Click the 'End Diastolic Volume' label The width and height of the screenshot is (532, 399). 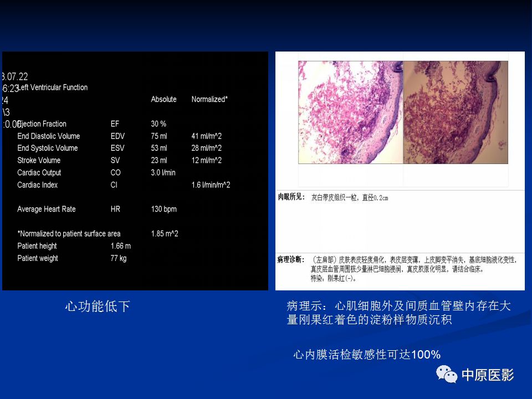click(49, 136)
